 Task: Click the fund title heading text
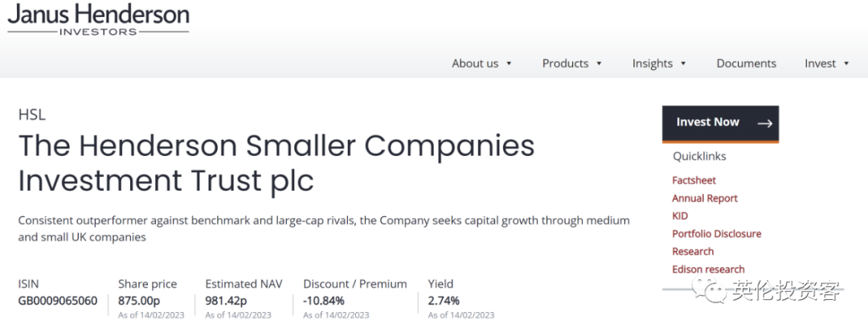(276, 163)
